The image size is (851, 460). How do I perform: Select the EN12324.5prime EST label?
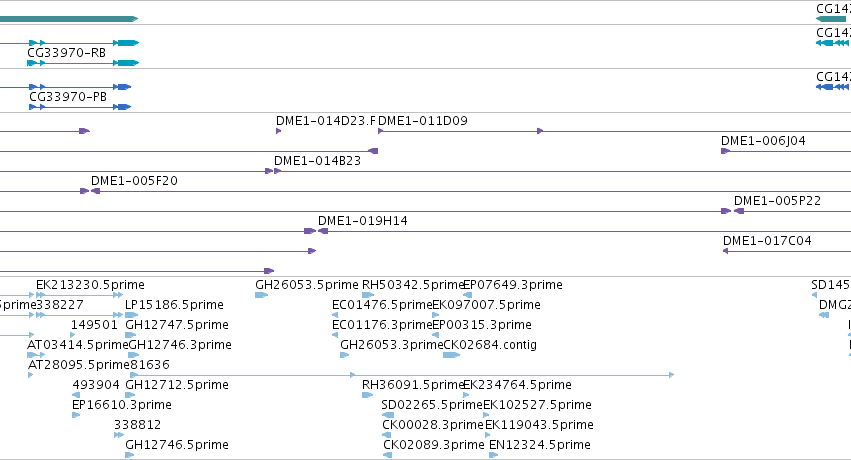539,445
